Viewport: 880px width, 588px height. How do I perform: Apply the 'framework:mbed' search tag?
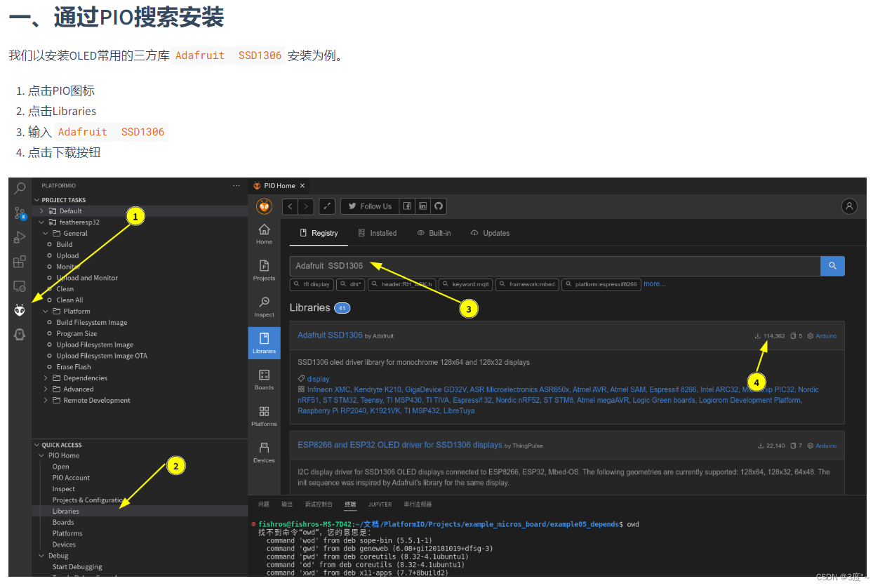point(526,284)
